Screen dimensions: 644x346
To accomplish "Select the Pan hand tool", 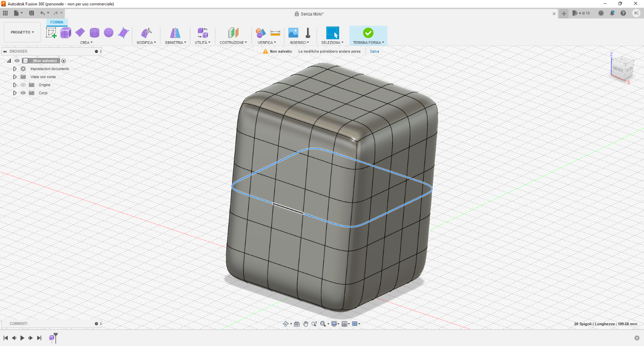I will pyautogui.click(x=306, y=324).
